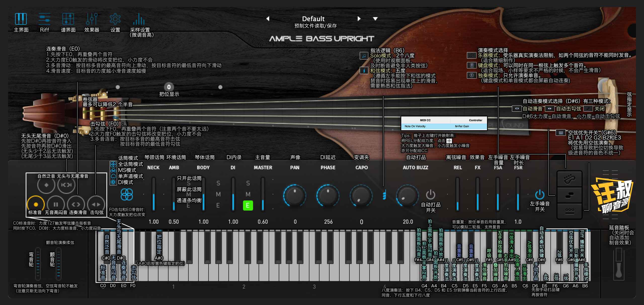
Task: Toggle Solo S right of the BODY slider
Action: click(218, 183)
